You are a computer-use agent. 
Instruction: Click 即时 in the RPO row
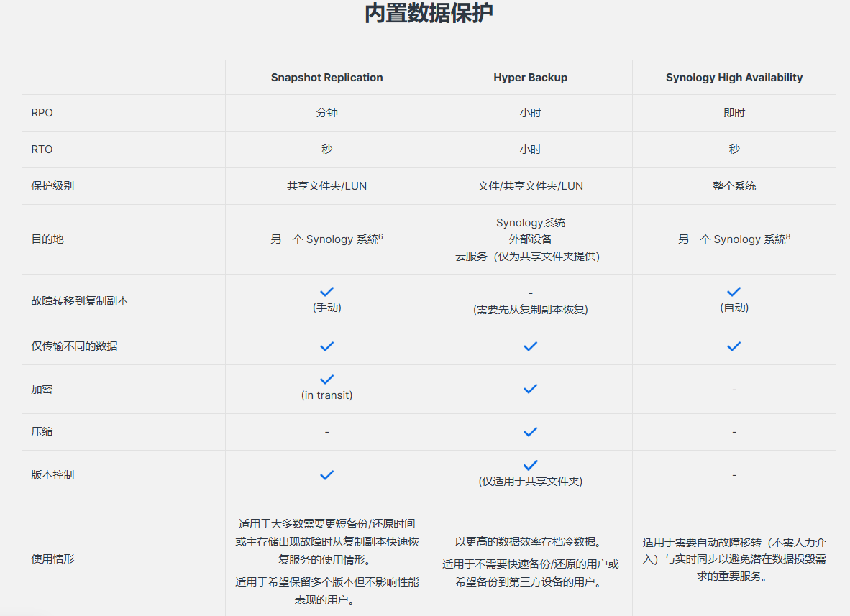point(734,113)
